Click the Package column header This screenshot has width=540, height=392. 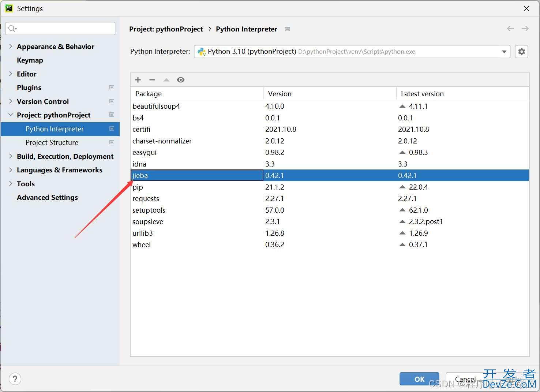[197, 94]
